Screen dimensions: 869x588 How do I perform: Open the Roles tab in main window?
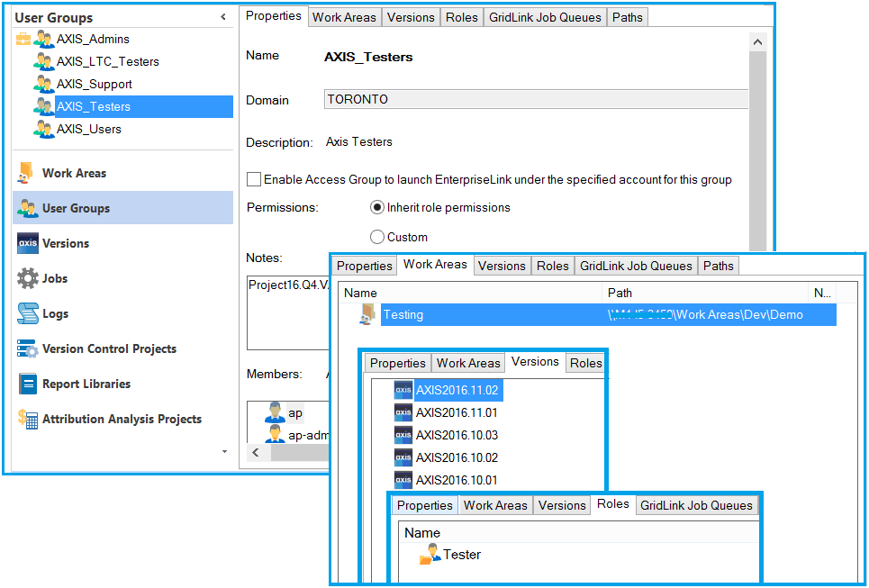pyautogui.click(x=462, y=17)
